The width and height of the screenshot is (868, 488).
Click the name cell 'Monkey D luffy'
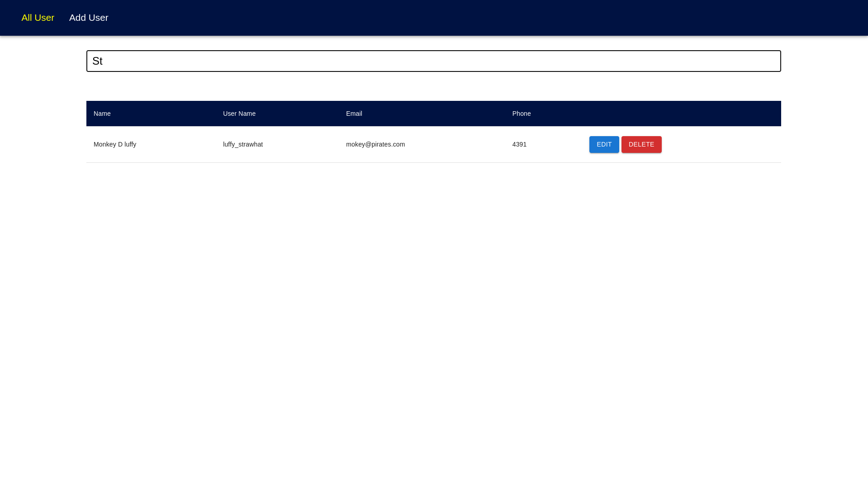115,144
